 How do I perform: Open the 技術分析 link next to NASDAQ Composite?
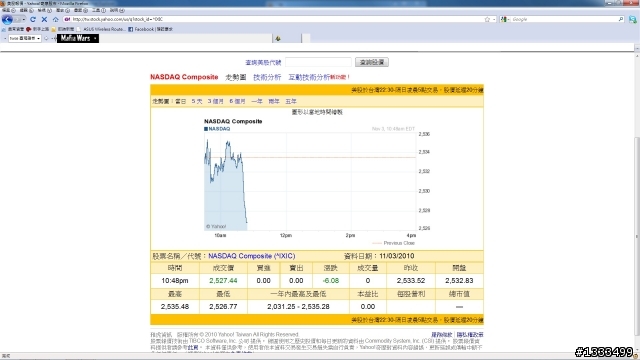pos(267,77)
